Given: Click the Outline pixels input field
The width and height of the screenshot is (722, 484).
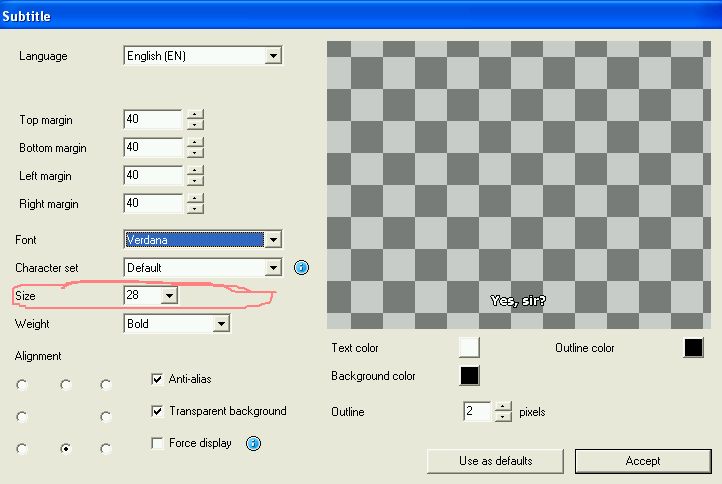Looking at the screenshot, I should tap(477, 411).
